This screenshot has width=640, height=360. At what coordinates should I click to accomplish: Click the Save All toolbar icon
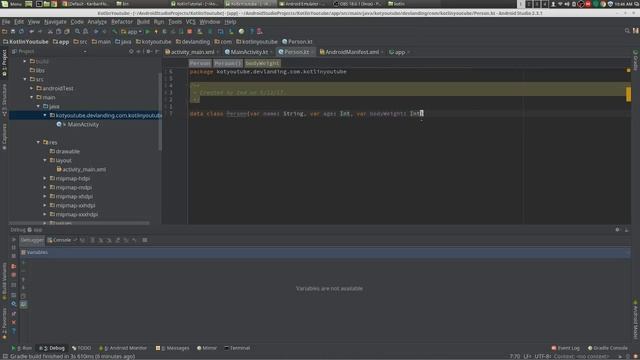[x=13, y=31]
